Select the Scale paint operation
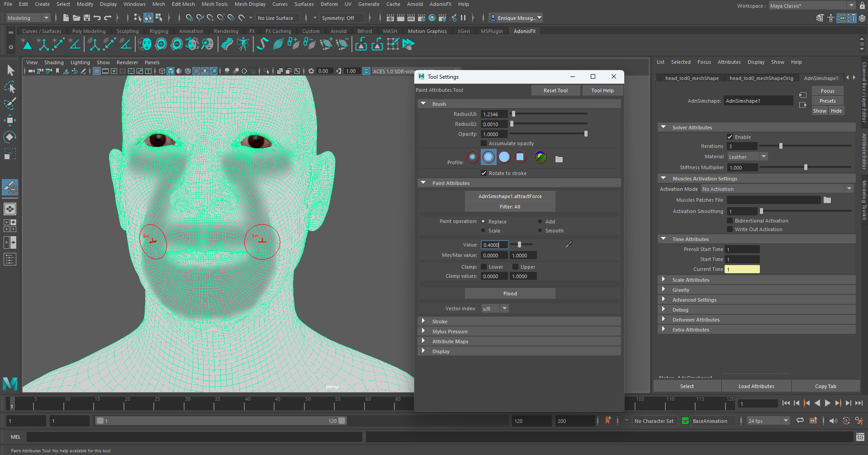868x455 pixels. (x=483, y=230)
